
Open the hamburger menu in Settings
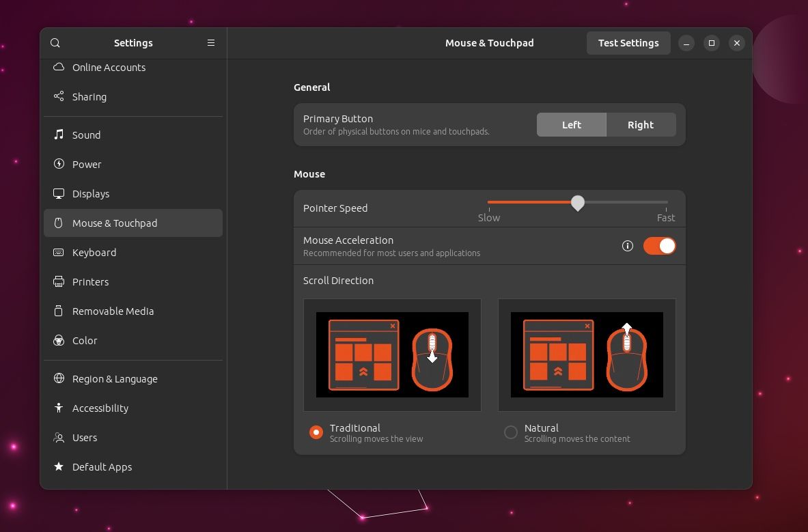tap(211, 42)
